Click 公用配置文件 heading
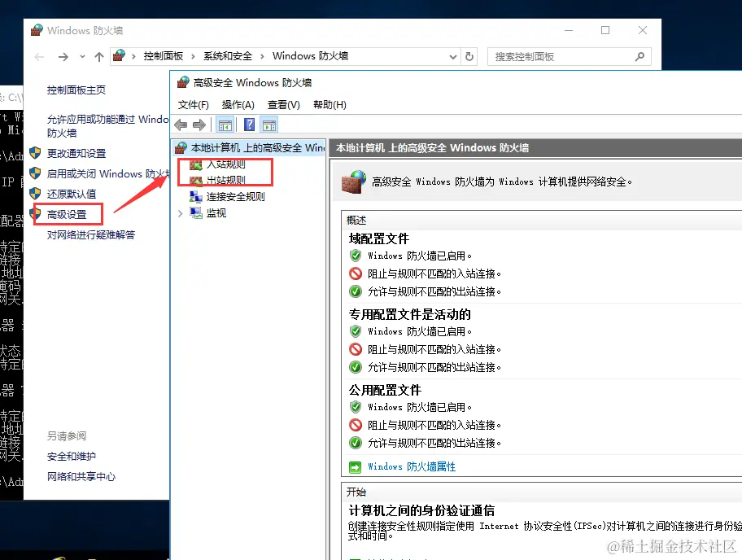 [385, 391]
